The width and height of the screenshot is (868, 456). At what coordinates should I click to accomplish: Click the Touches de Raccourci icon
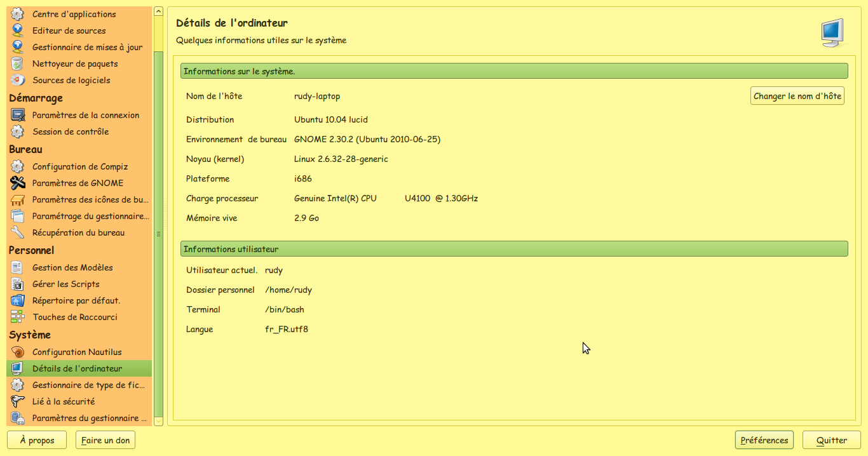click(x=18, y=317)
